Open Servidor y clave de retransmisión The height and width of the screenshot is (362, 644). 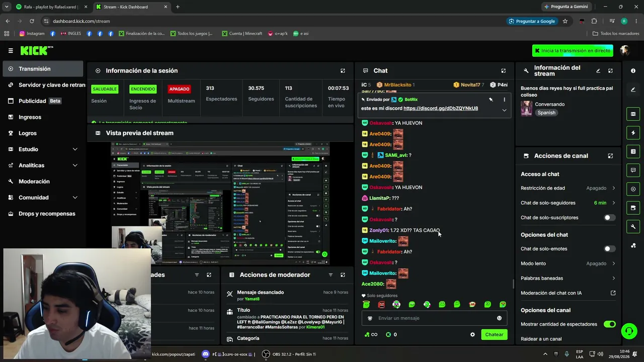point(43,85)
